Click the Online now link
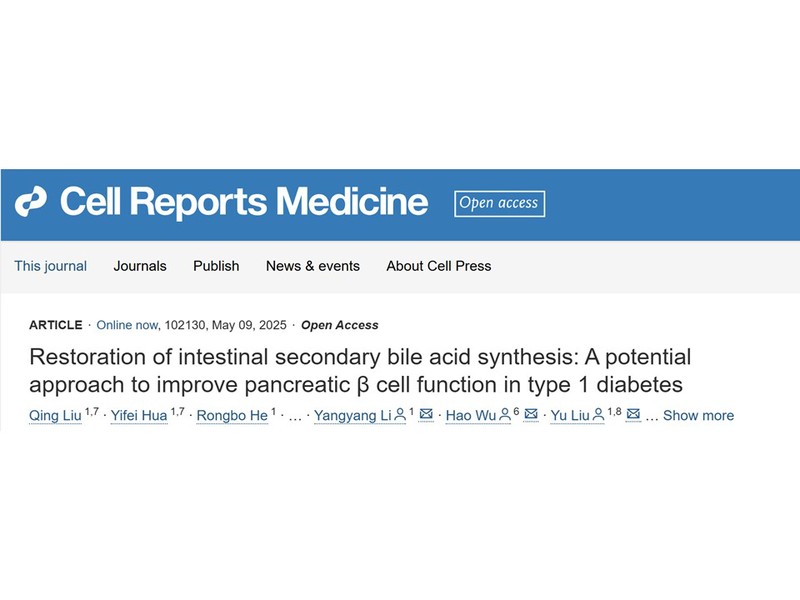 pyautogui.click(x=127, y=325)
